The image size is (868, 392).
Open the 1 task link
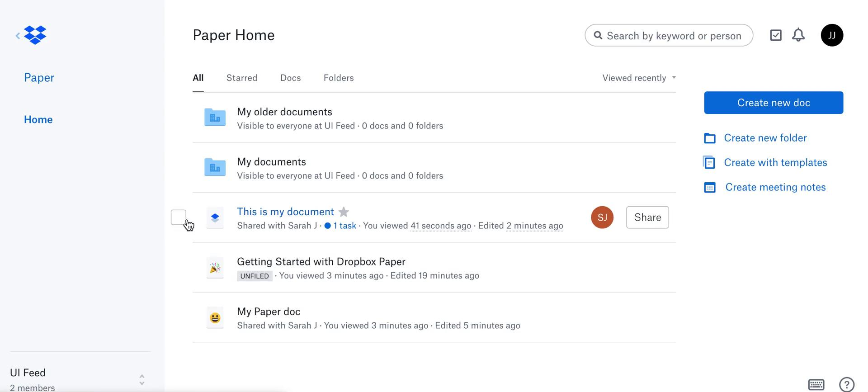click(x=340, y=226)
